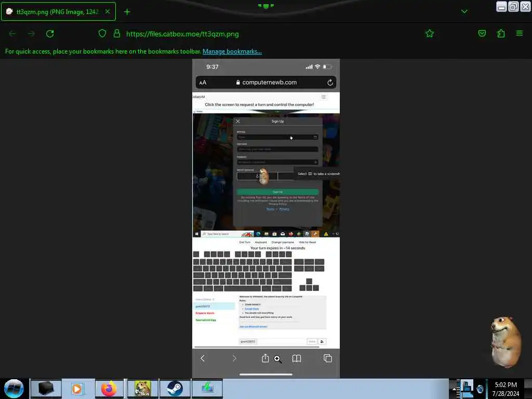Open a new browser tab

tap(127, 12)
